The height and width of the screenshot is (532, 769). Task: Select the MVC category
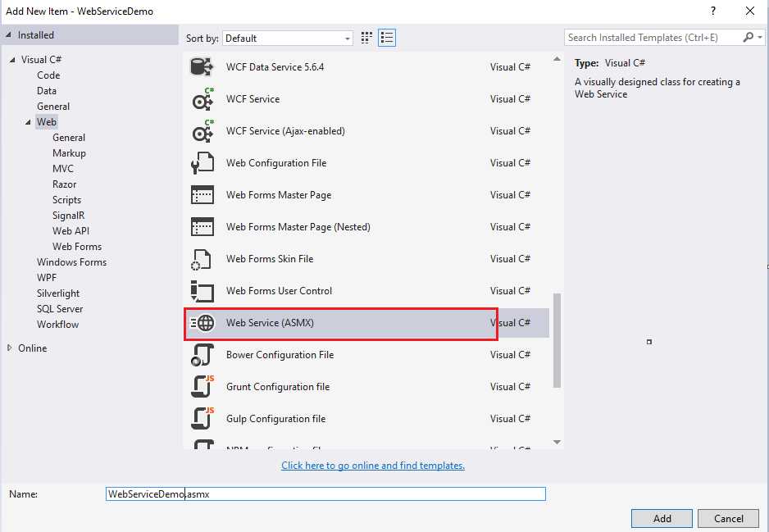point(63,169)
